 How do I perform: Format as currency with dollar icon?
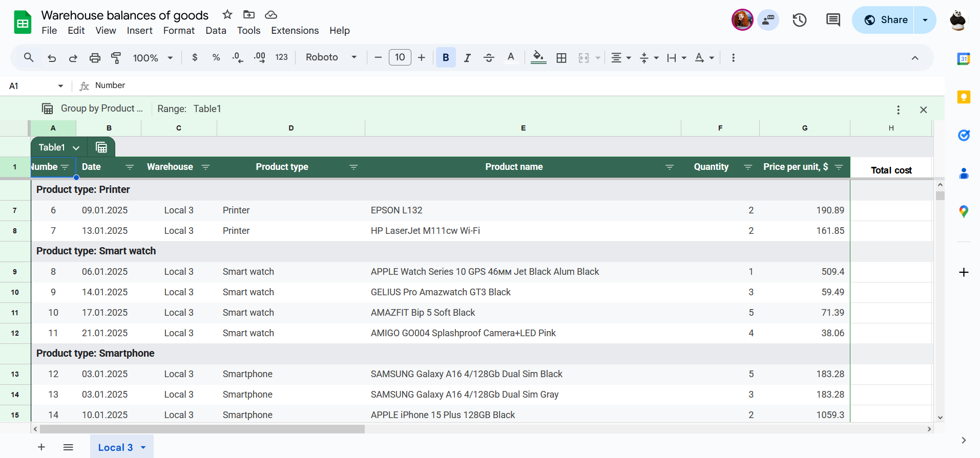(x=195, y=57)
